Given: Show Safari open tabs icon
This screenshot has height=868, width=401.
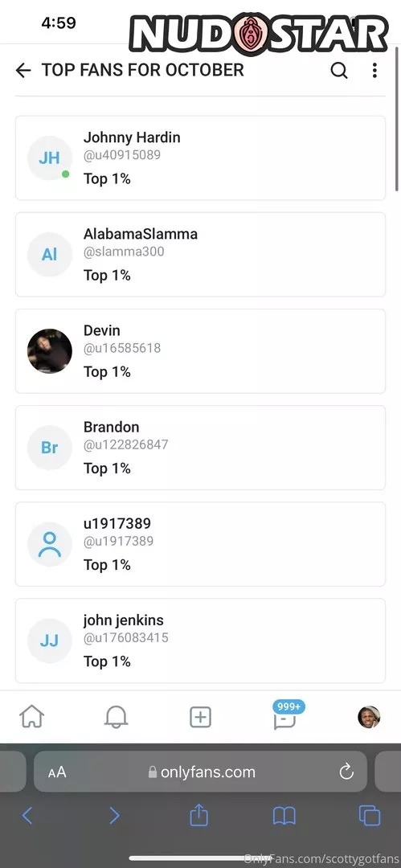Looking at the screenshot, I should tap(370, 816).
